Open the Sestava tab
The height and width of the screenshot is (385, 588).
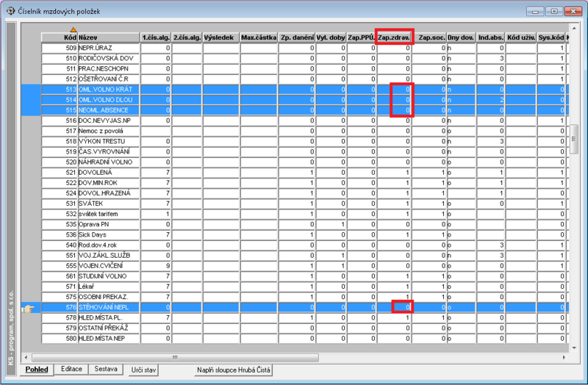[x=106, y=369]
